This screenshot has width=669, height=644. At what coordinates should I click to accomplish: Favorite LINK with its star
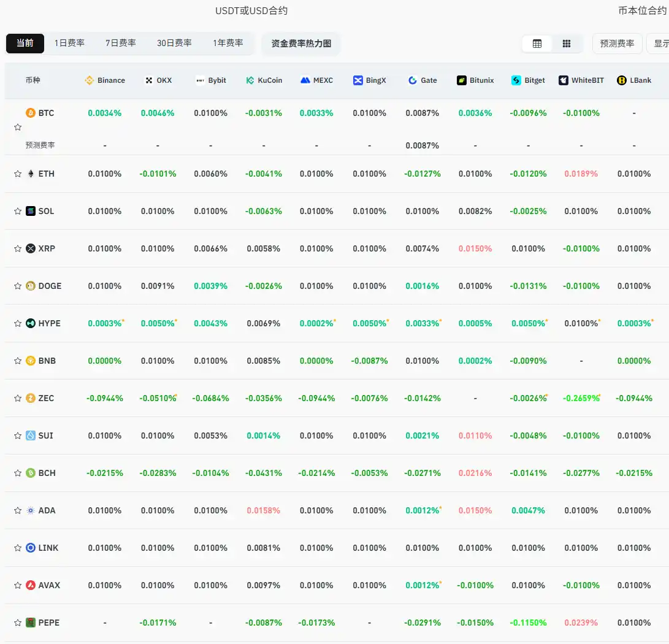coord(18,548)
